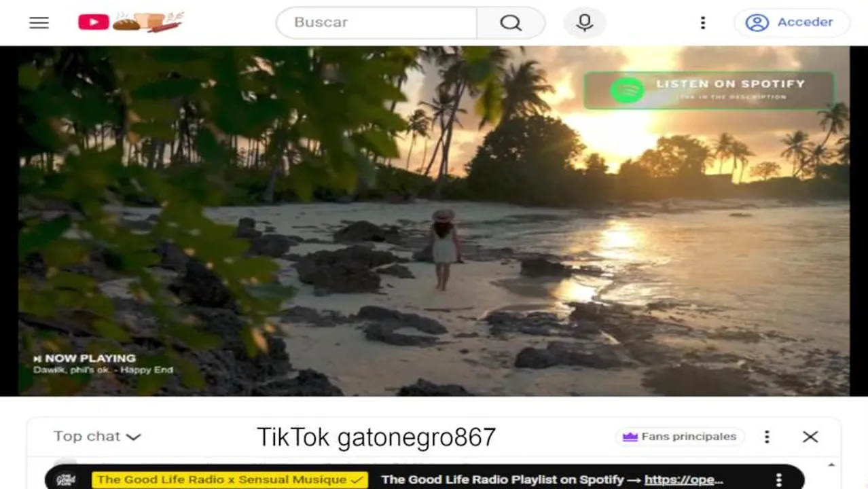Click the chevron next to Top chat
The width and height of the screenshot is (868, 489).
[x=134, y=437]
